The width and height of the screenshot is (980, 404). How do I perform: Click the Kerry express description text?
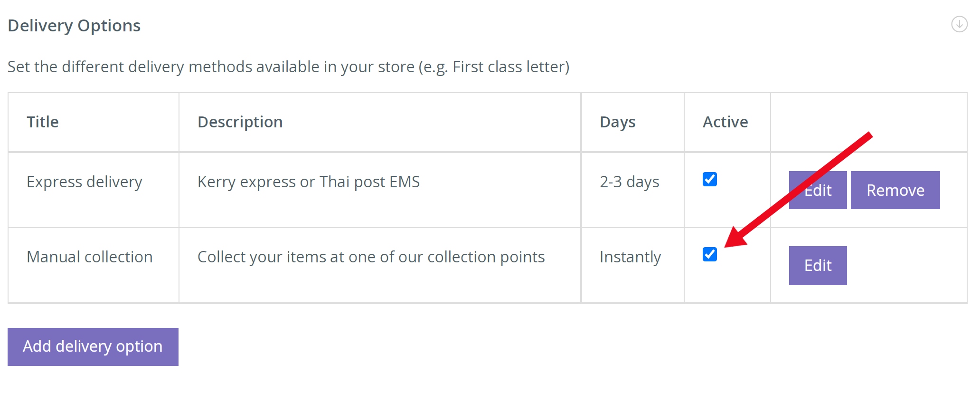(x=309, y=182)
